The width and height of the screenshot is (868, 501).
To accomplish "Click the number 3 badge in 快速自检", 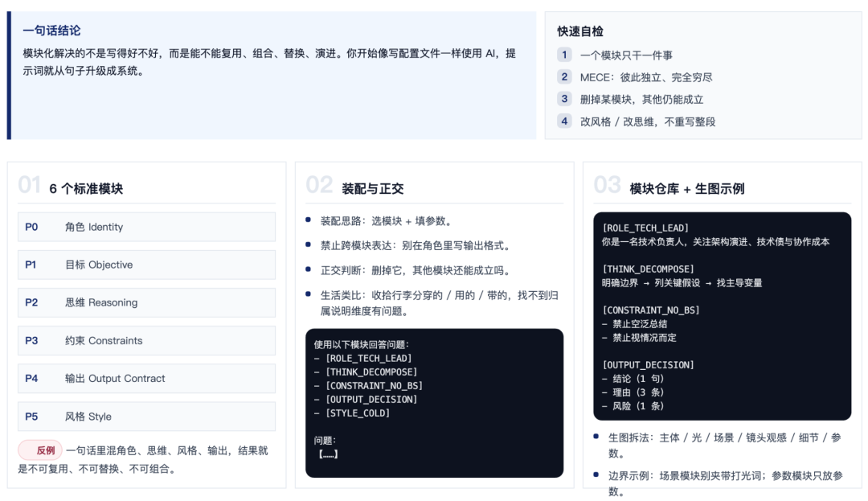I will point(564,99).
